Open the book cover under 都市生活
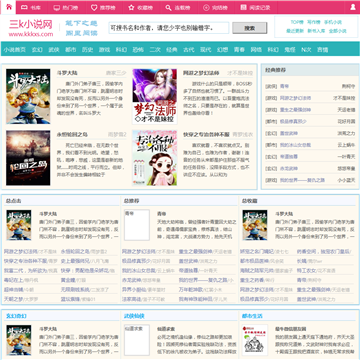The width and height of the screenshot is (360, 360). 255,340
